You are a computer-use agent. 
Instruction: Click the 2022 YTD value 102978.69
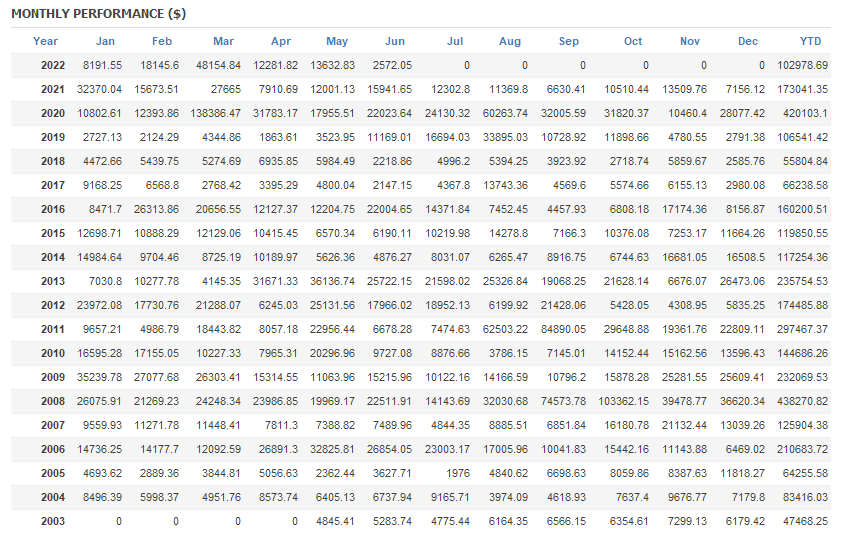tap(800, 65)
